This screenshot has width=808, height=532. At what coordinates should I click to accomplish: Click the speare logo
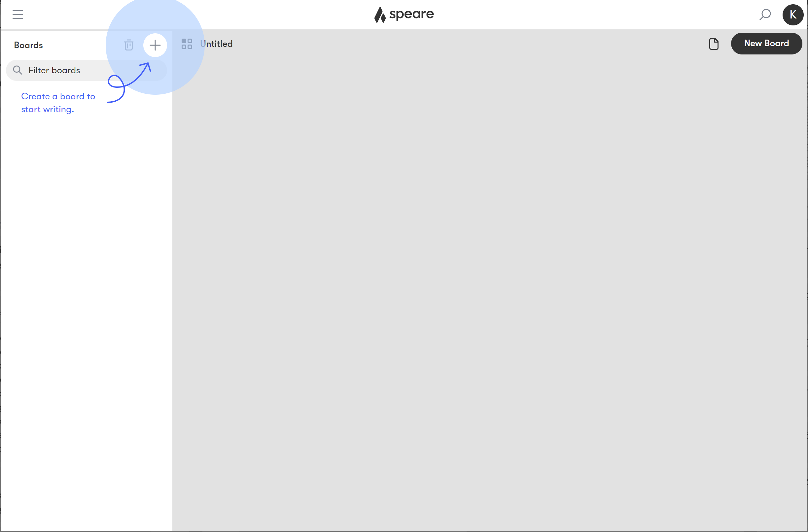click(404, 15)
